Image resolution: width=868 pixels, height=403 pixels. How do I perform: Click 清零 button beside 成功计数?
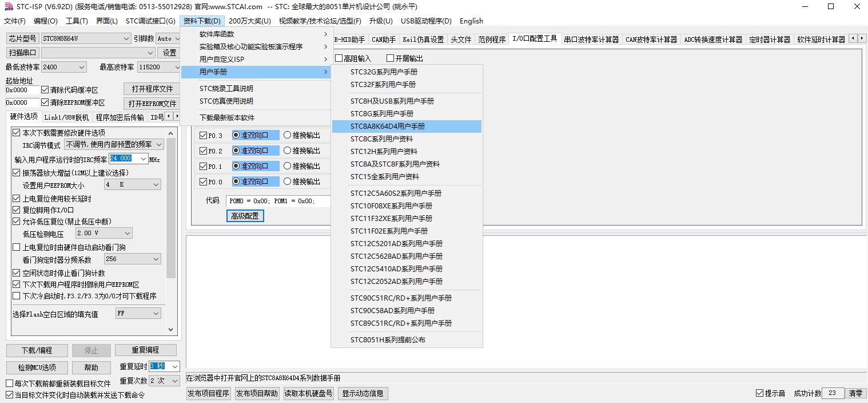point(855,393)
